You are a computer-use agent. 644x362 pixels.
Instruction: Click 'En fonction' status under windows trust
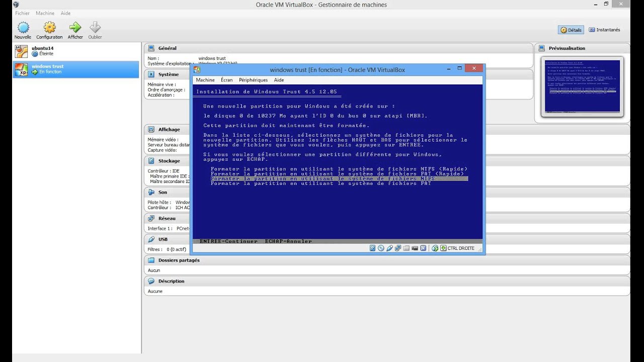coord(50,72)
